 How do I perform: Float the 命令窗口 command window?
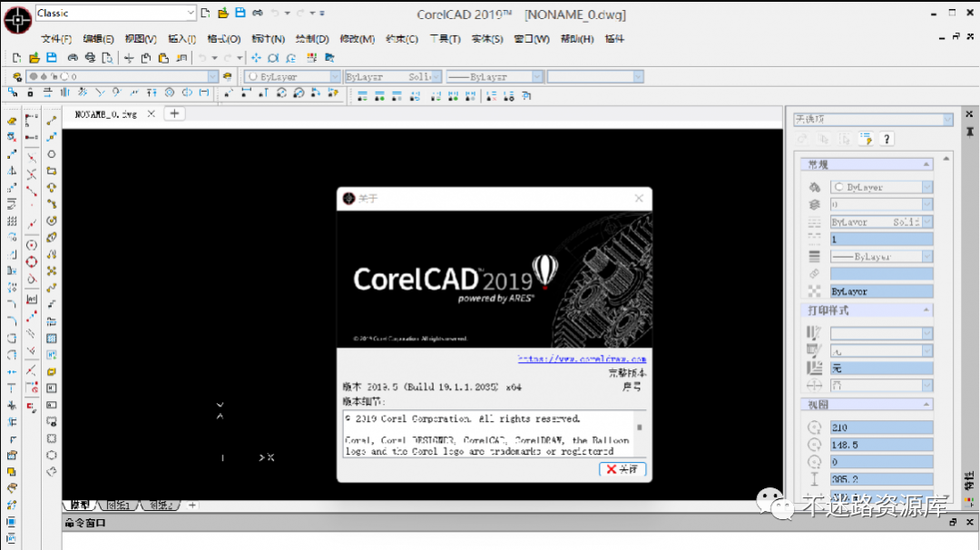click(x=953, y=522)
